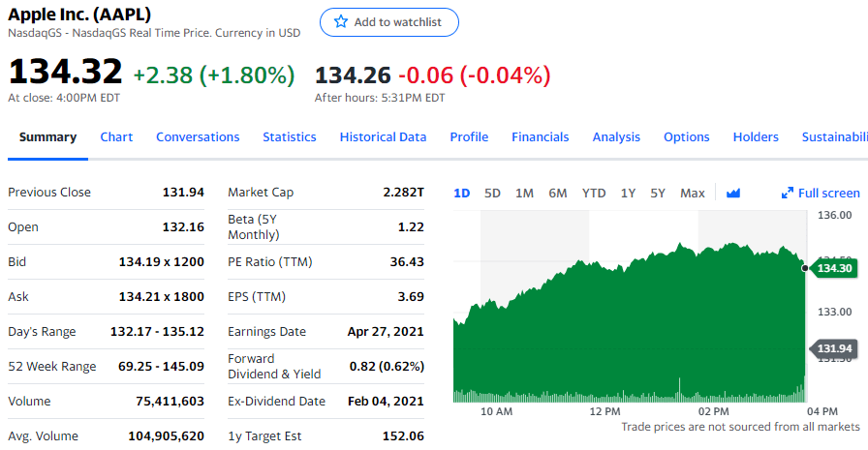Click the PE Ratio (TTM) value 36.43
Image resolution: width=868 pixels, height=450 pixels.
(x=407, y=262)
